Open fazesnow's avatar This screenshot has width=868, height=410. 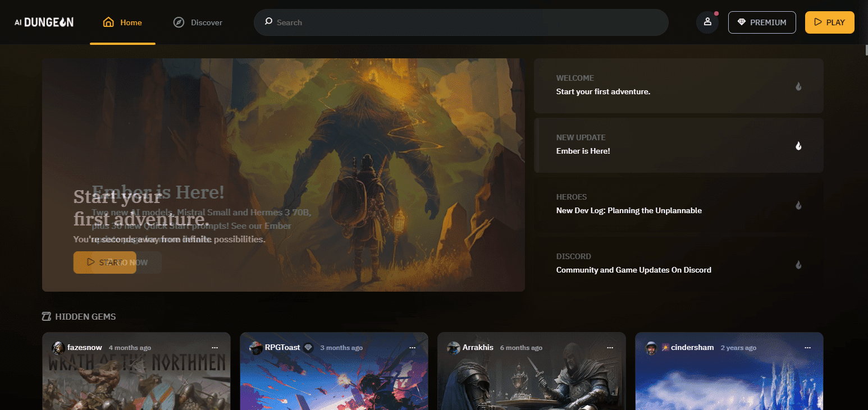coord(58,348)
